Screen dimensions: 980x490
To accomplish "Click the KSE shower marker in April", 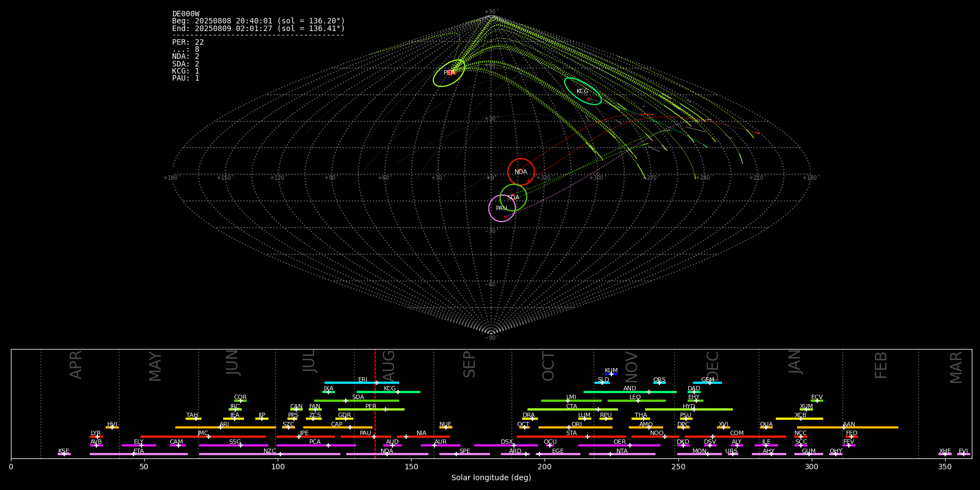I will (x=64, y=454).
